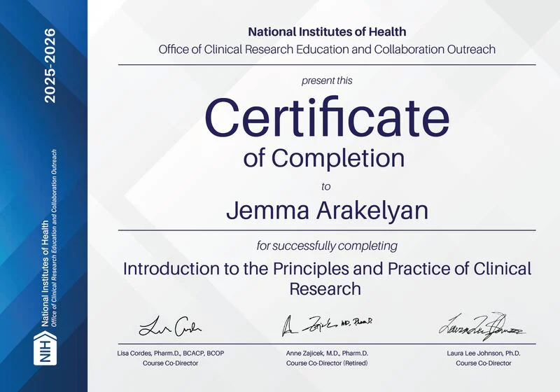This screenshot has width=560, height=392.
Task: Click Laura Lee Johnson's handwritten signature
Action: (x=483, y=325)
